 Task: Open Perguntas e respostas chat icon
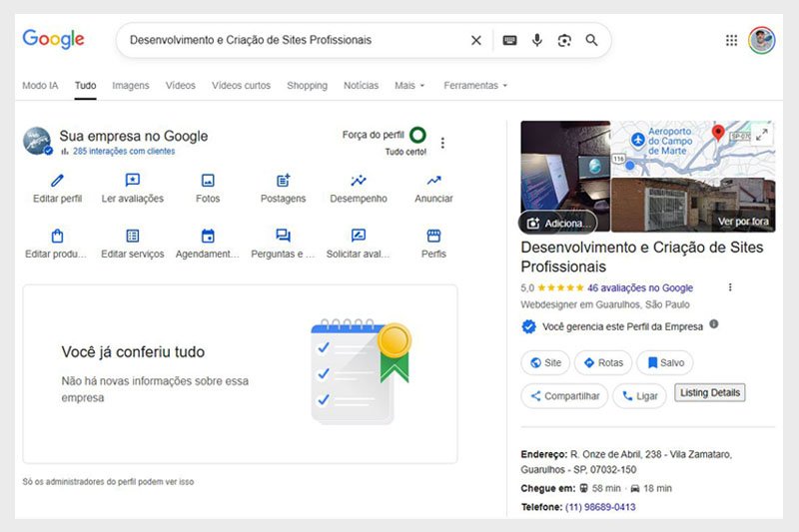click(x=284, y=236)
